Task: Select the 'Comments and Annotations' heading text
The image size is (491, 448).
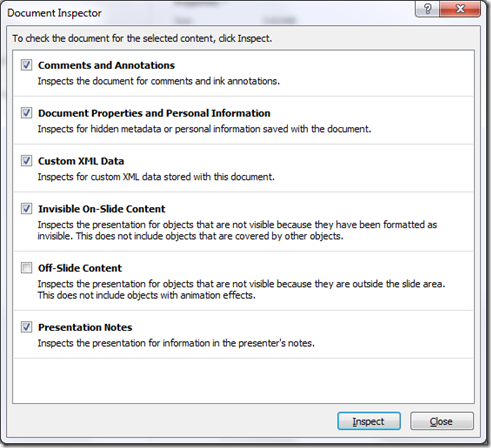Action: coord(106,65)
